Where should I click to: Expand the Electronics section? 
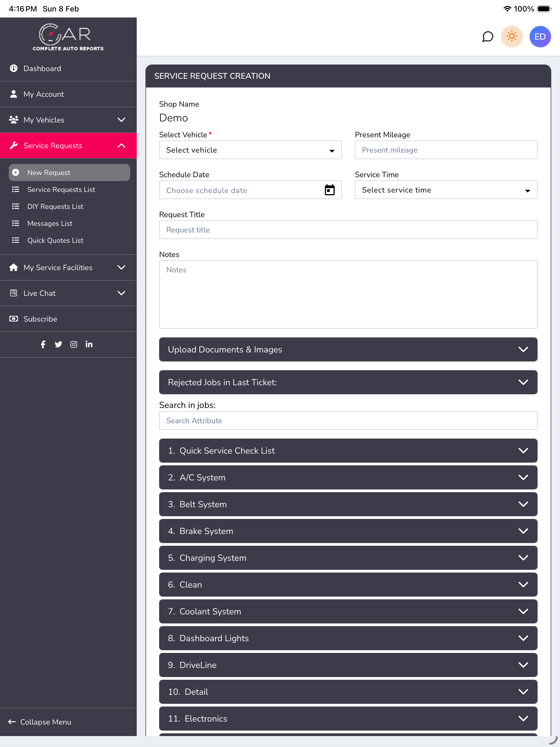coord(348,718)
